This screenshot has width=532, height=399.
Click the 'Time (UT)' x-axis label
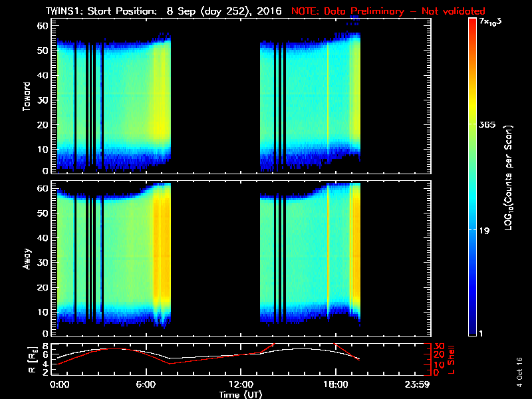tap(241, 394)
